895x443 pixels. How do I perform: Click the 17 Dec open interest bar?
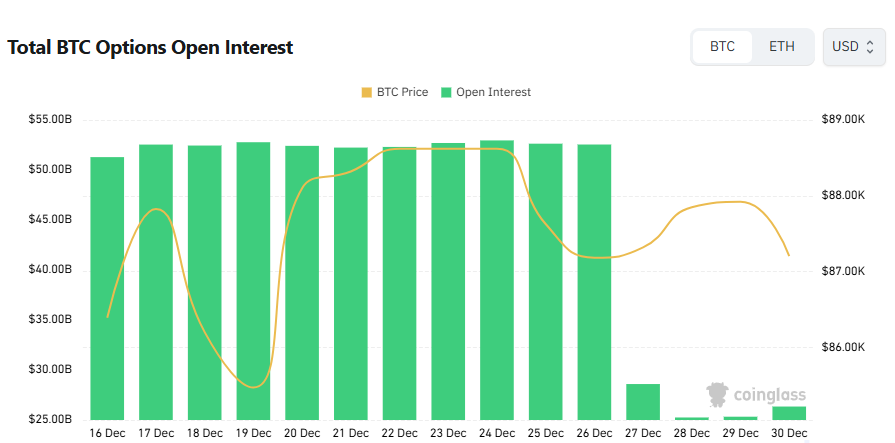(156, 282)
